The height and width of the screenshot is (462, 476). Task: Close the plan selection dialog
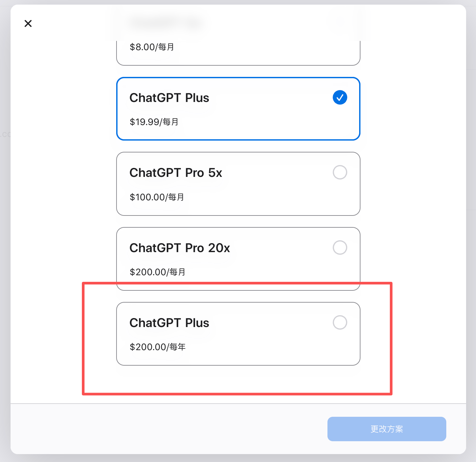coord(28,23)
